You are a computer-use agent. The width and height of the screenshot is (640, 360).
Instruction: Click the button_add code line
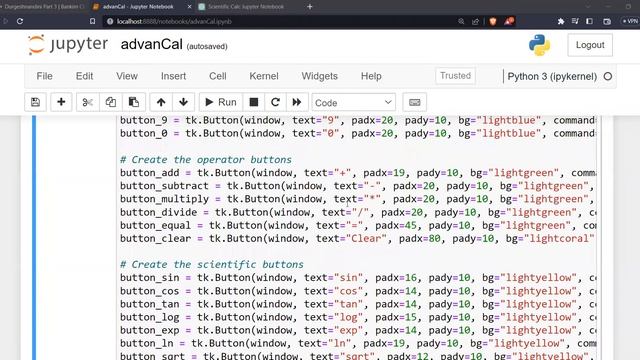[x=358, y=173]
